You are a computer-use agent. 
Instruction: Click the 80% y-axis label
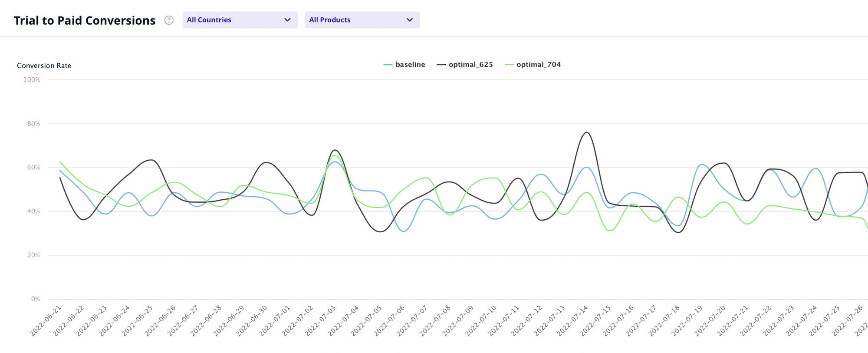[33, 124]
